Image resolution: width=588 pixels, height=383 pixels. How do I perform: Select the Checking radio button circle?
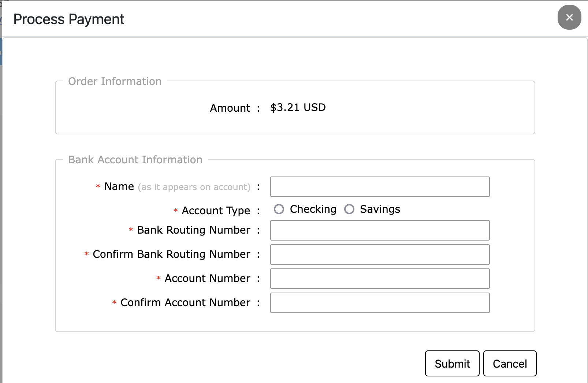(279, 209)
